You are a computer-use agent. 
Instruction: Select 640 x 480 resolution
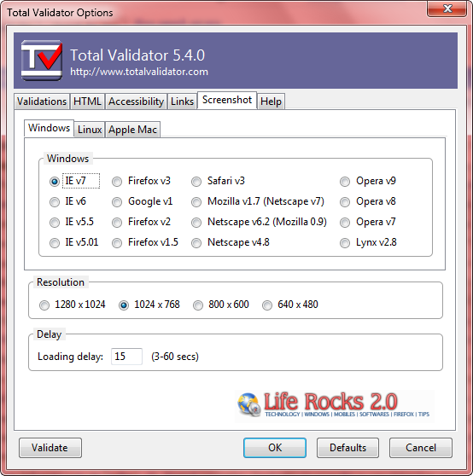pos(267,305)
